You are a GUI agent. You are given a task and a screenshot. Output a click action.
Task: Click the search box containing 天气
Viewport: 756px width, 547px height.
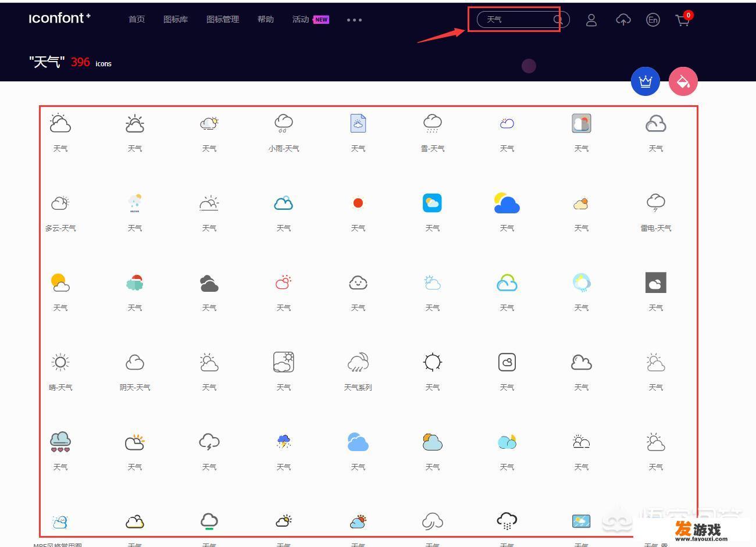coord(523,19)
